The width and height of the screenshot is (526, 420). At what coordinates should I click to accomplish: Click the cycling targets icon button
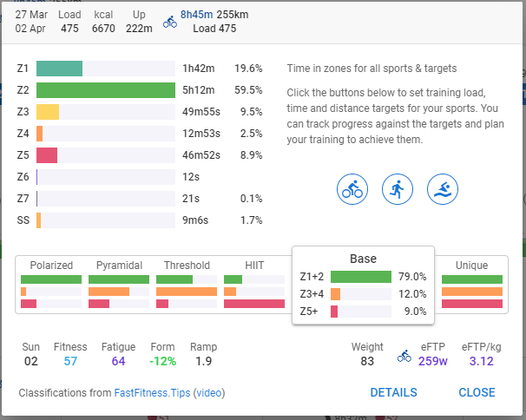[x=352, y=189]
